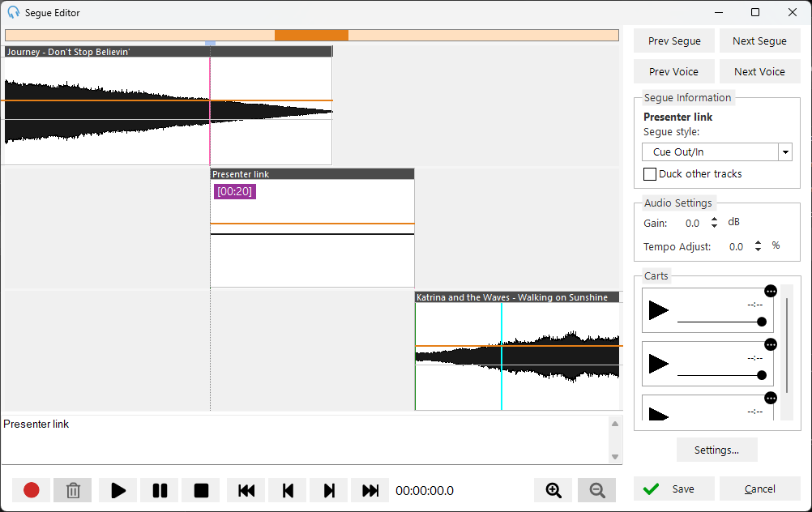812x512 pixels.
Task: Decrease Tempo Adjust with down arrow
Action: pos(759,250)
